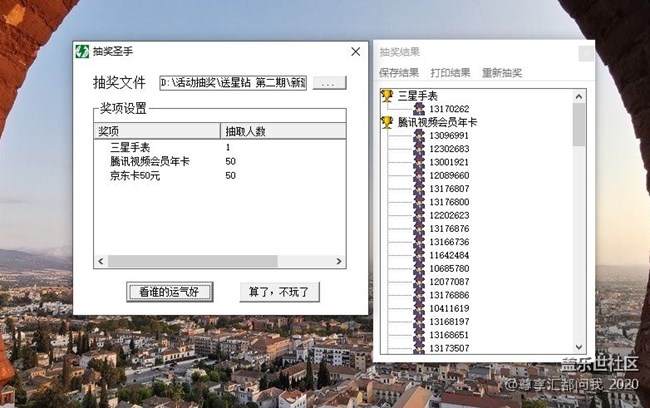
Task: Click the person icon next to 10411619
Action: 419,308
